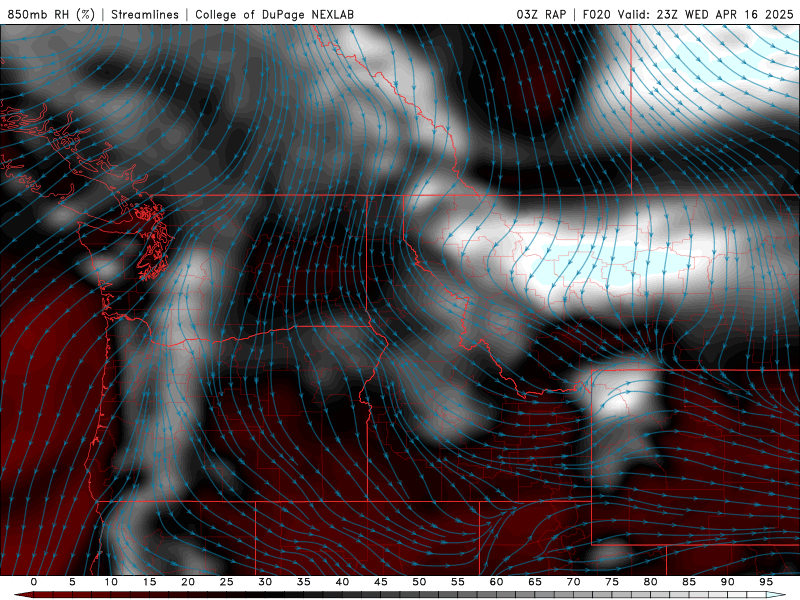Click the "850mb RH (%)" title text

[x=51, y=14]
